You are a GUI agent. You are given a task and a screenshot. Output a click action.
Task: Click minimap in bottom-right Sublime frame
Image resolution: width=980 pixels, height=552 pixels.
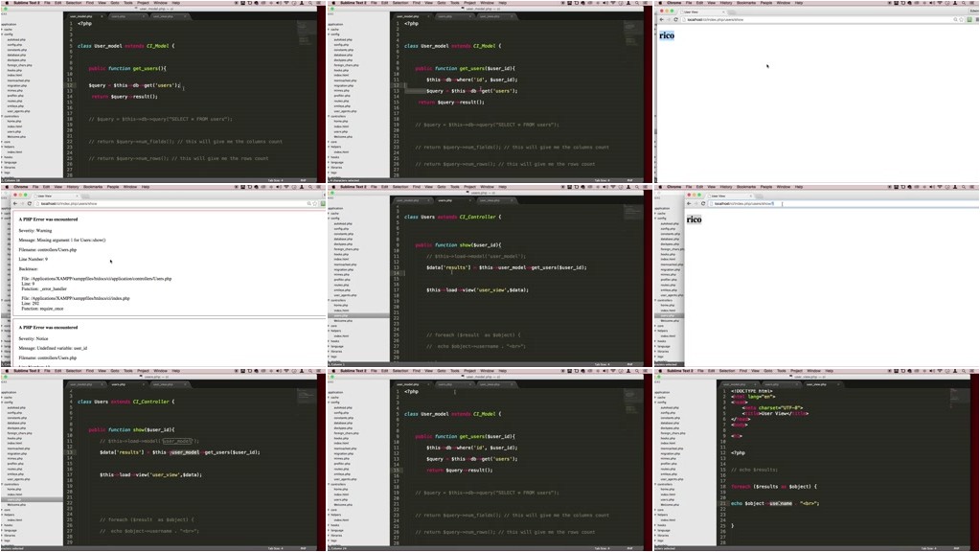(959, 397)
